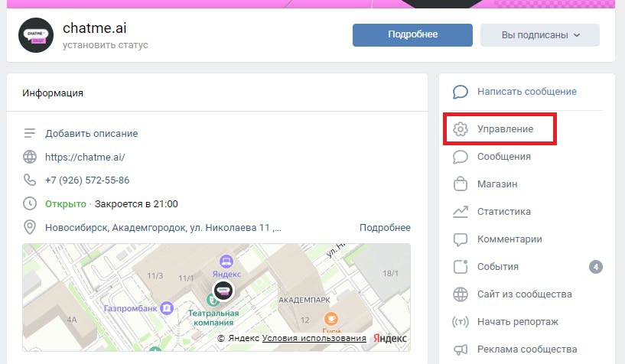
Task: Click the orange Гуси cafe marker
Action: pyautogui.click(x=330, y=319)
